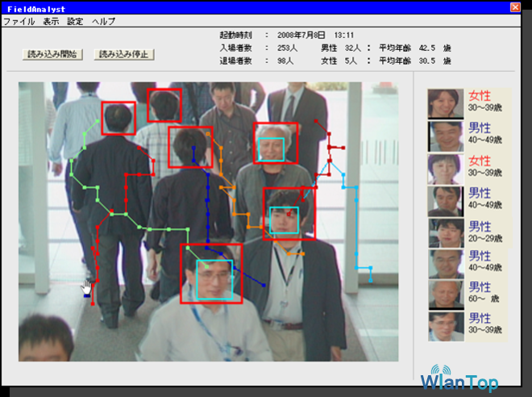Click the 読み込み開始 button
Viewport: 532px width, 397px height.
[x=52, y=54]
